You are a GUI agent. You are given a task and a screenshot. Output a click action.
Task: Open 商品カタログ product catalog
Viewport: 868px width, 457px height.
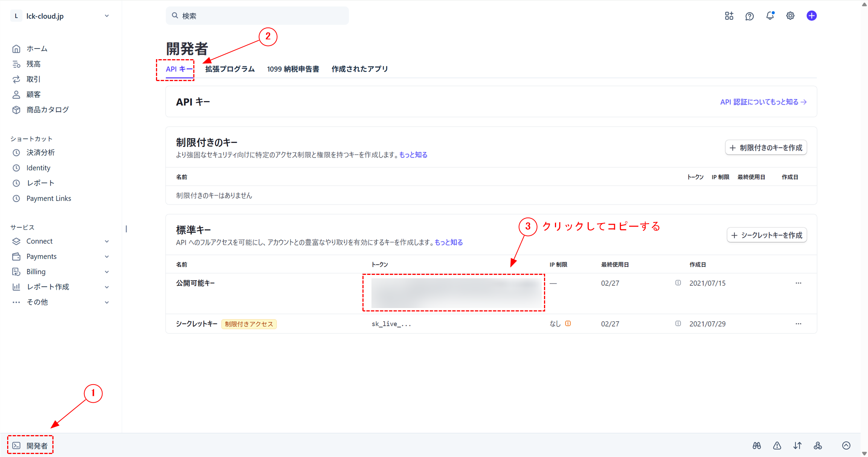tap(40, 110)
